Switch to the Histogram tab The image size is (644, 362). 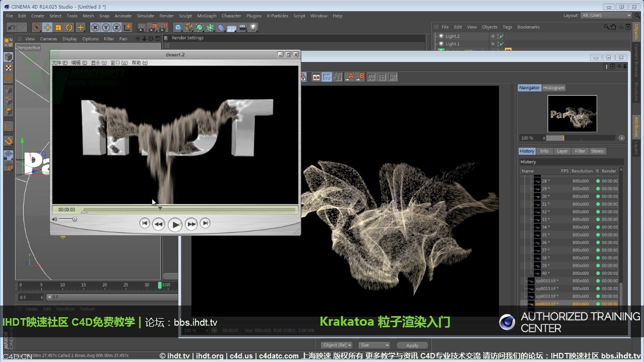(x=553, y=88)
